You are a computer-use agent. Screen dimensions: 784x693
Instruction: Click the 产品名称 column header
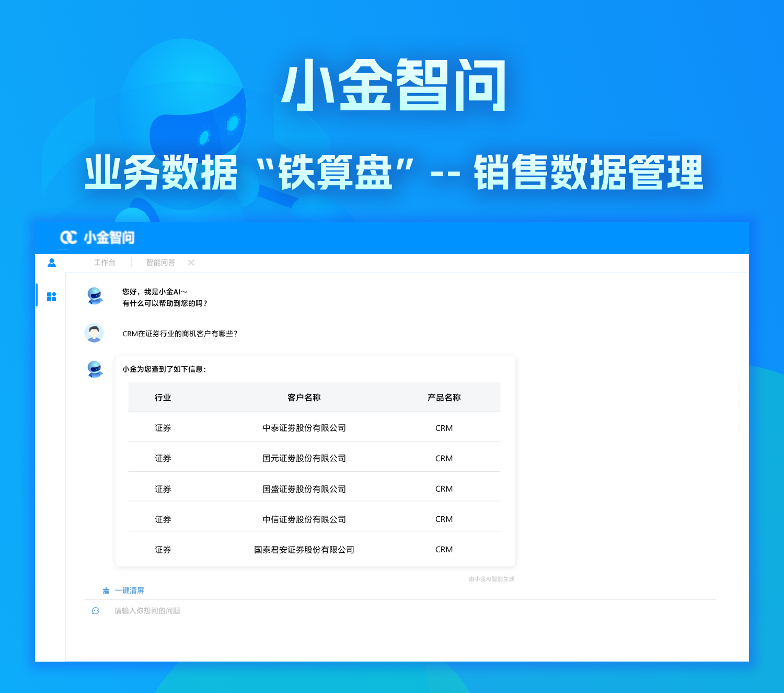point(444,397)
